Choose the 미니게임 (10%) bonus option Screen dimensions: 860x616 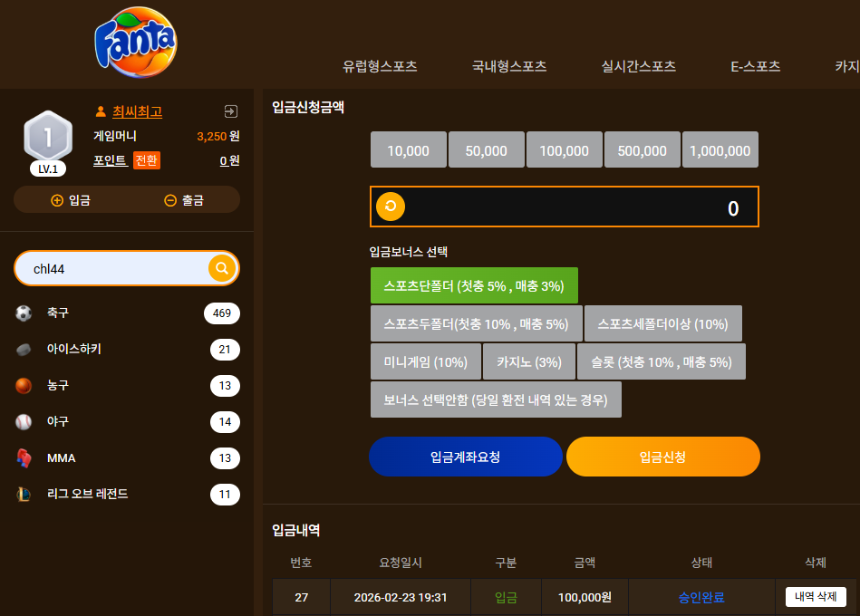(x=426, y=361)
